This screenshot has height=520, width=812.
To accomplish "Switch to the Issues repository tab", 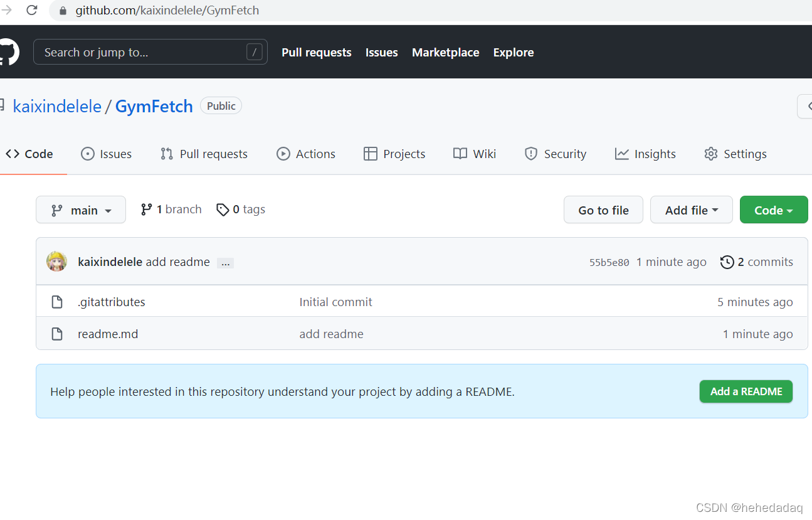I will (x=107, y=154).
